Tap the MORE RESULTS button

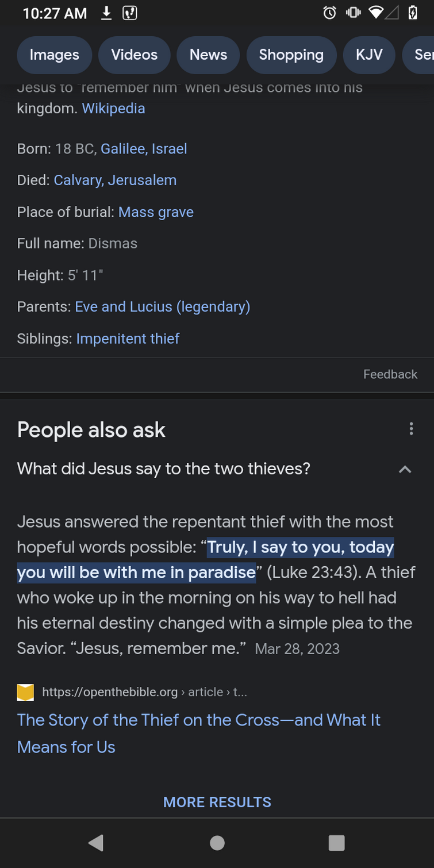(x=217, y=802)
